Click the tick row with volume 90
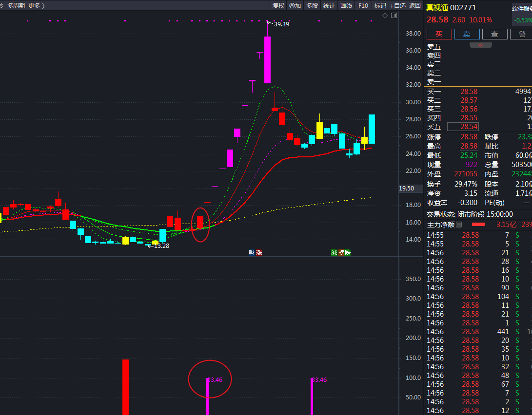This screenshot has height=415, width=532. tap(478, 287)
